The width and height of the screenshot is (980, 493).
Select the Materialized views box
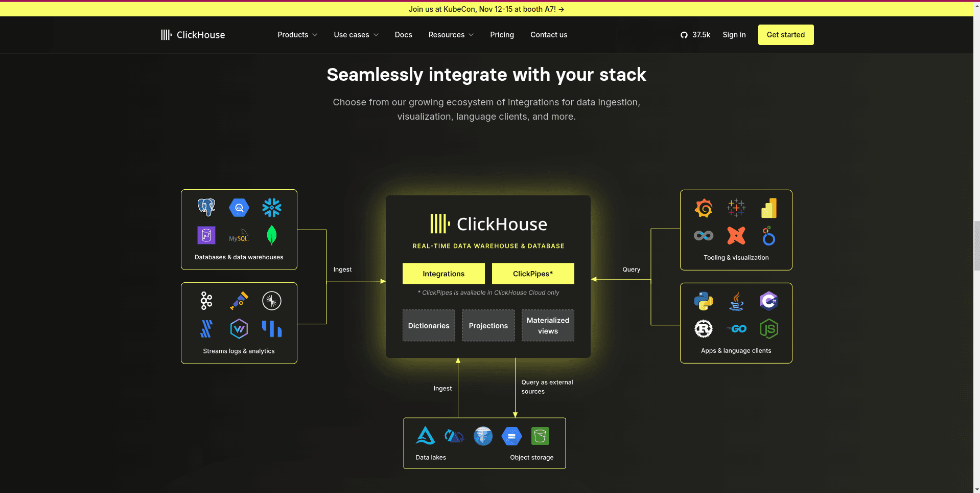pos(548,325)
